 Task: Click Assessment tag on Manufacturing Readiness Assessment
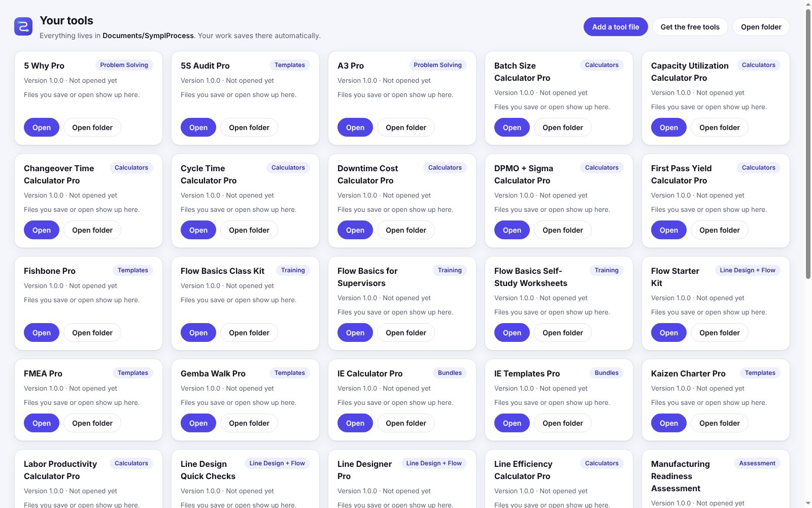[757, 463]
